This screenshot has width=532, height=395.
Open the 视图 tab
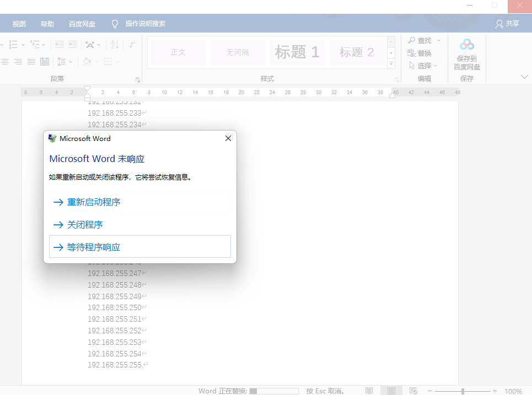(x=19, y=24)
